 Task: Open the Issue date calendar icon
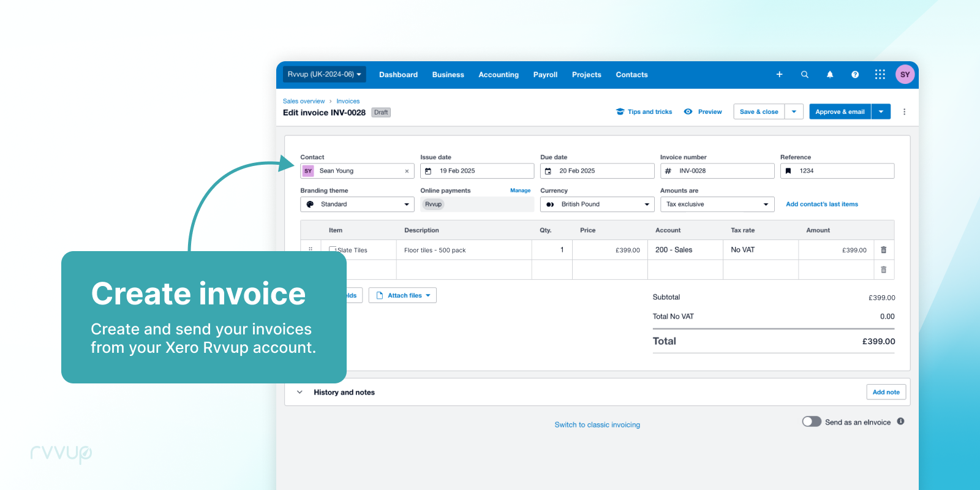pos(428,171)
